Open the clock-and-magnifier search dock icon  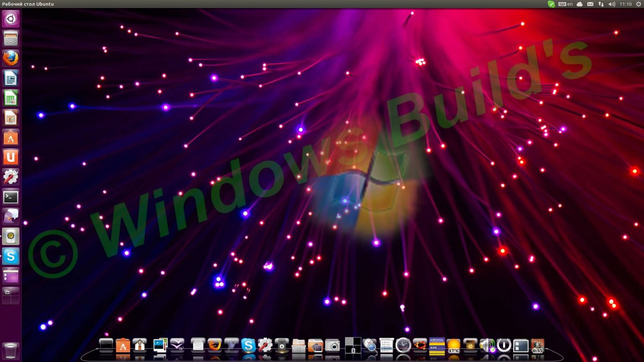point(369,346)
